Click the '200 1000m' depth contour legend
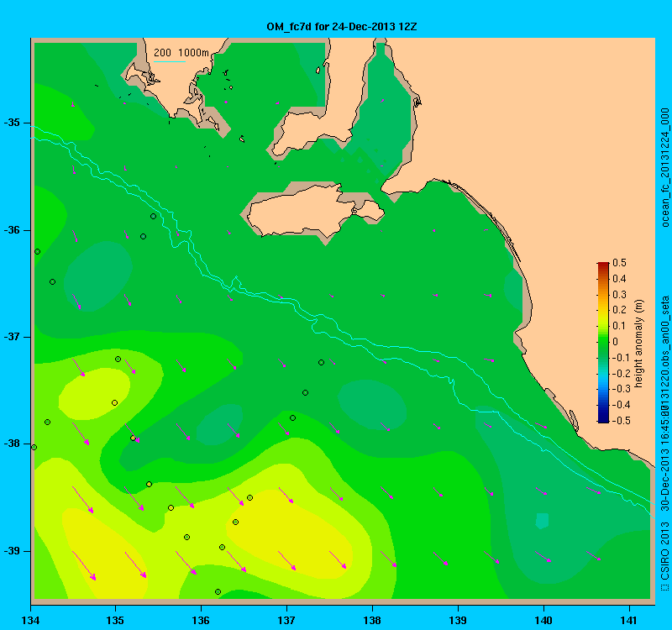 click(x=181, y=53)
